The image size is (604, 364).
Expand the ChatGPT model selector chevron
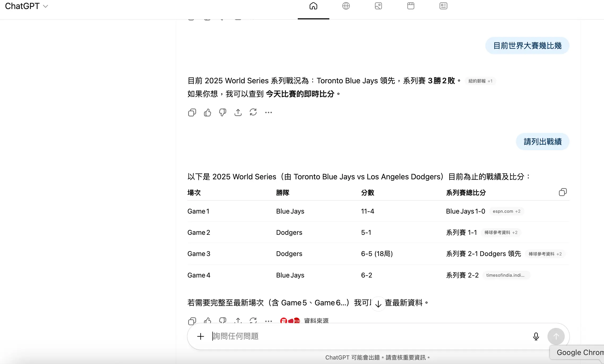(x=45, y=6)
